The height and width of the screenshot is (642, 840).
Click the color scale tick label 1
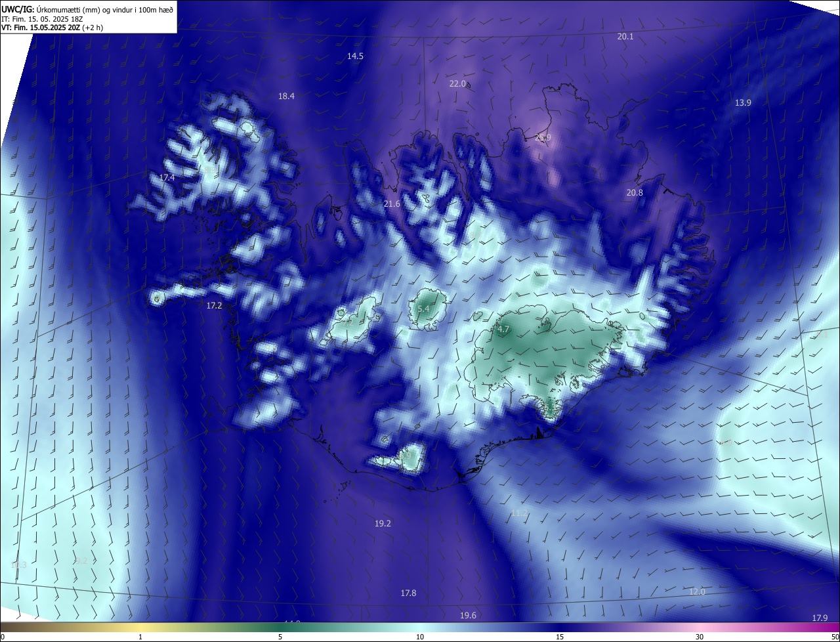140,637
